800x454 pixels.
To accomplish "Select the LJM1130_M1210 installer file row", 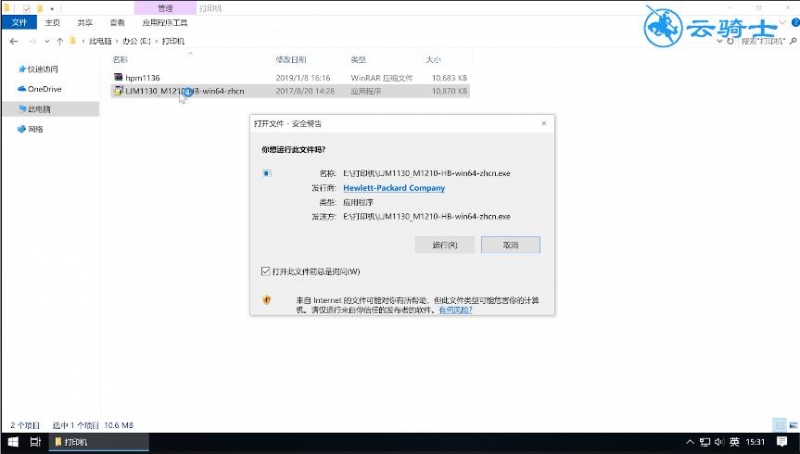I will [x=290, y=91].
